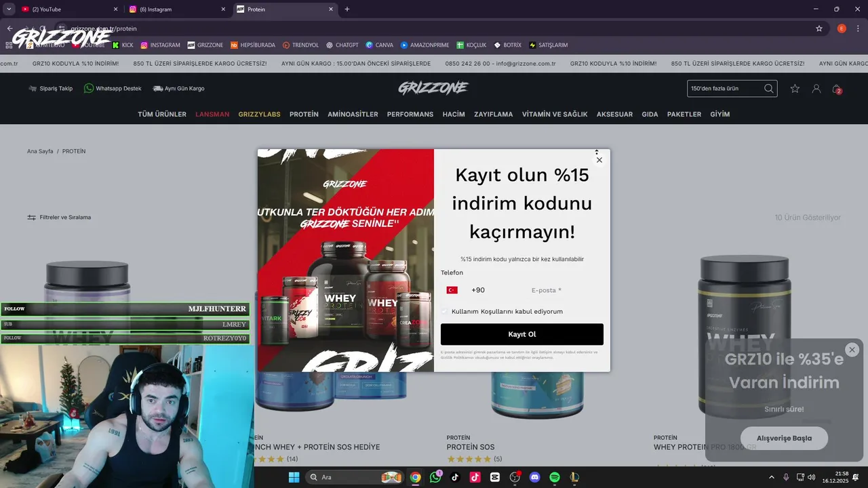Open the GRIZZONE bookmark

205,45
